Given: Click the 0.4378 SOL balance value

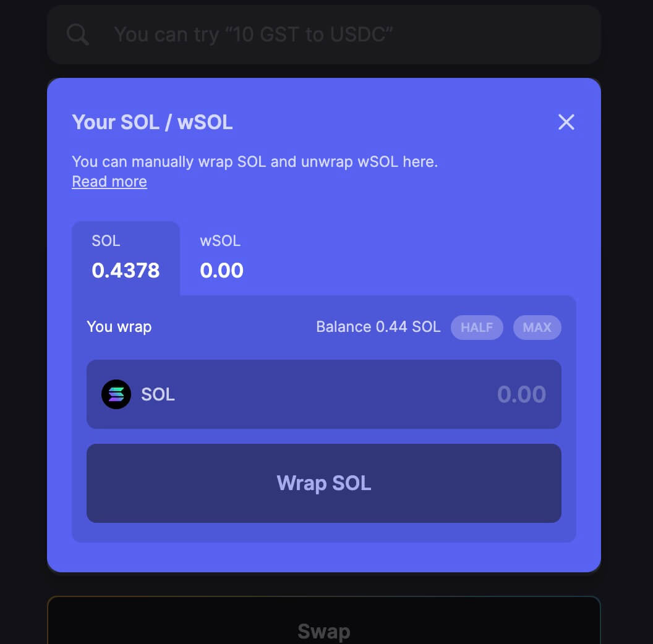Looking at the screenshot, I should [126, 271].
